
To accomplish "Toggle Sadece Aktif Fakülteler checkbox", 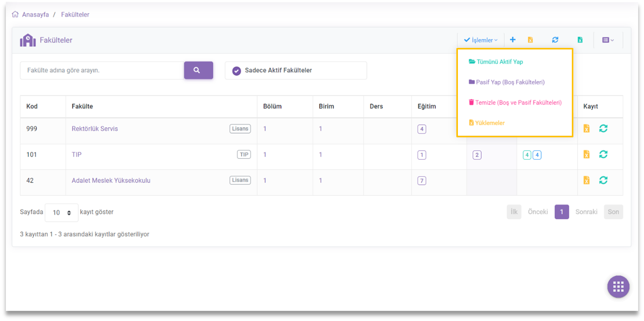I will coord(236,71).
